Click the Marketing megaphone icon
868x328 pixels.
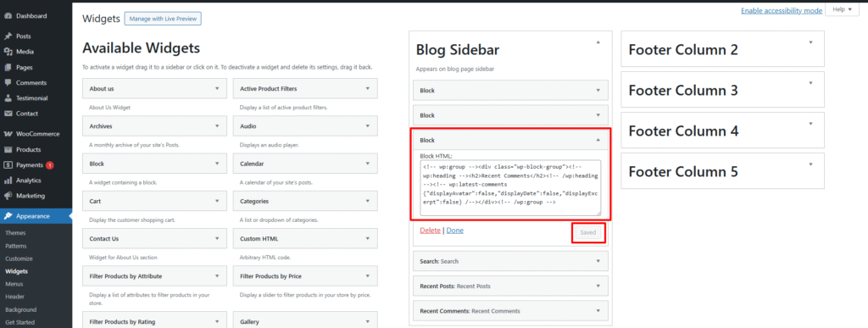point(8,196)
